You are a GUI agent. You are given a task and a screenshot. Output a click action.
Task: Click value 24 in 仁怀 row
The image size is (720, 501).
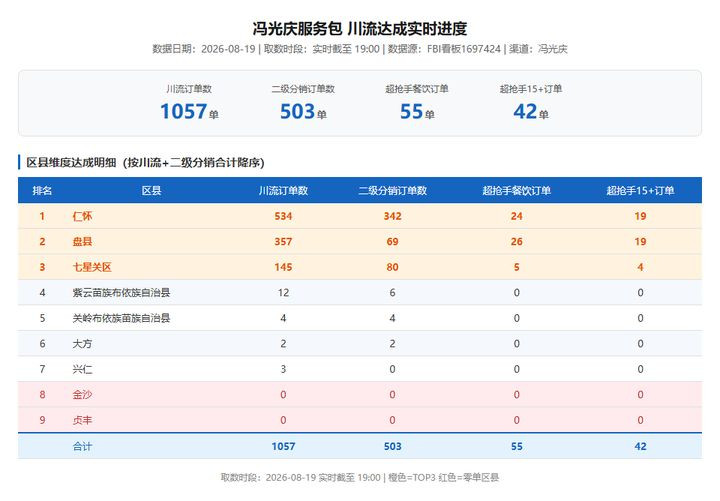click(517, 216)
